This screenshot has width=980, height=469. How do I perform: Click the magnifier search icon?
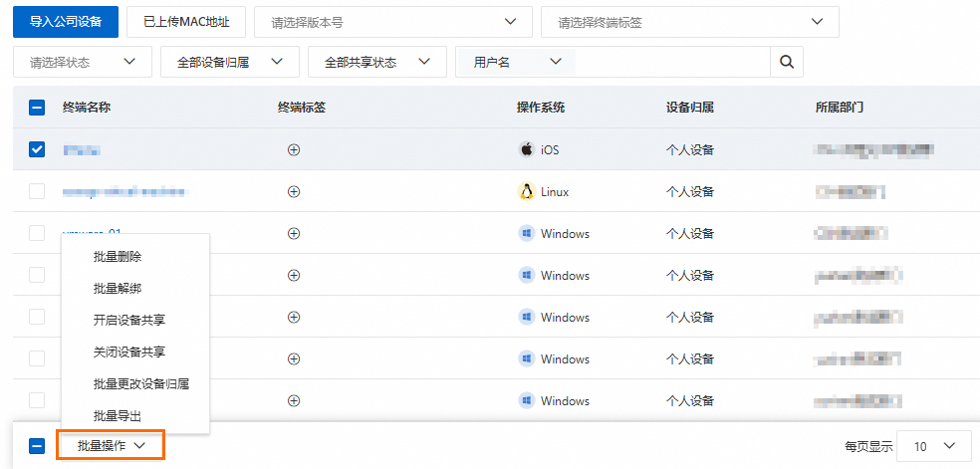(786, 62)
